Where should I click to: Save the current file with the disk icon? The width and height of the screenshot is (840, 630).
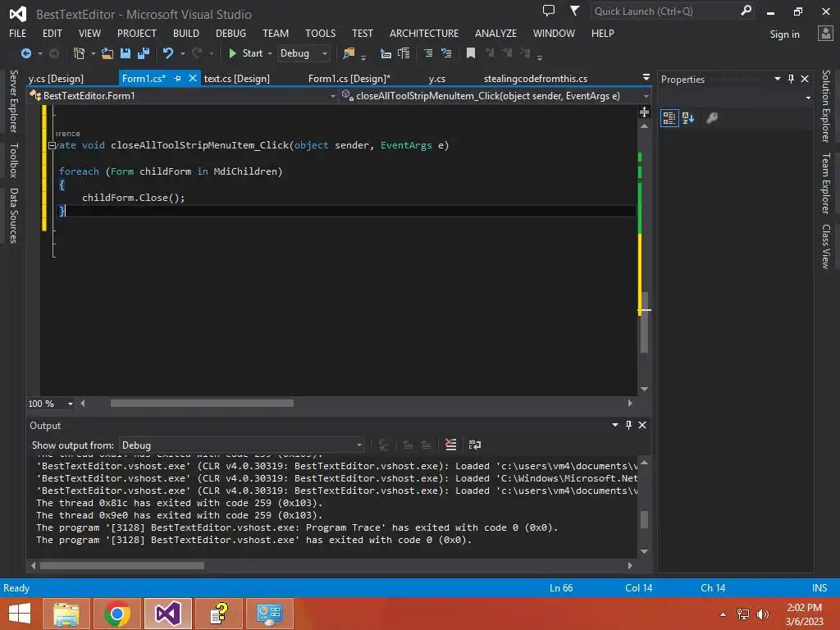coord(126,53)
